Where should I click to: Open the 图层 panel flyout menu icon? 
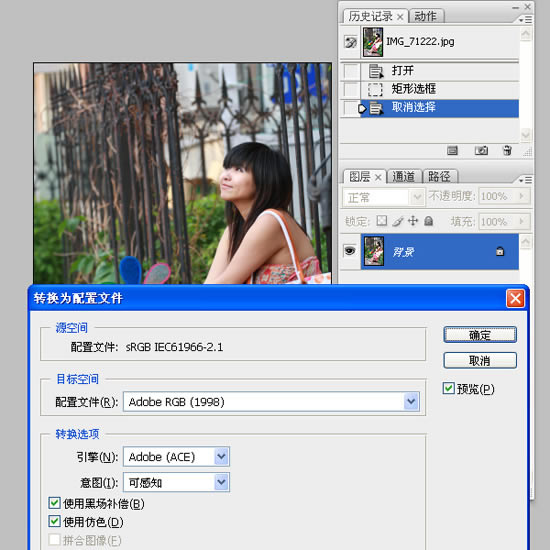point(525,180)
